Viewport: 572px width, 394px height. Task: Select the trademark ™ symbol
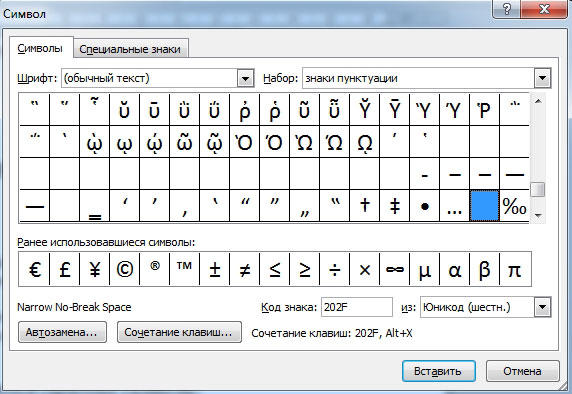tap(184, 269)
